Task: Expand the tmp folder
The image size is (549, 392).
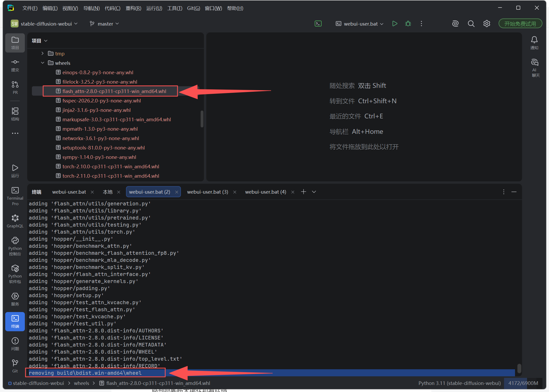Action: 43,54
